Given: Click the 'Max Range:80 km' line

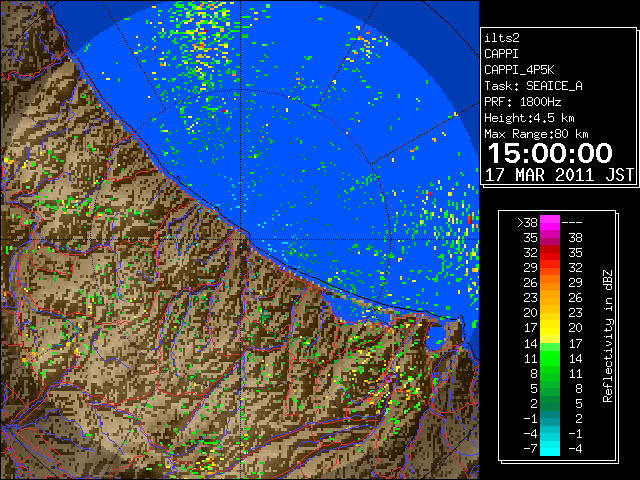Looking at the screenshot, I should (x=536, y=134).
